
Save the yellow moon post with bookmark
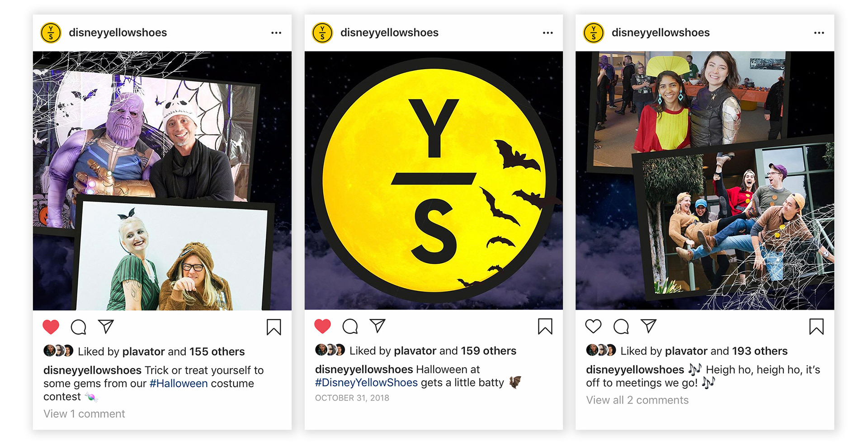tap(545, 326)
